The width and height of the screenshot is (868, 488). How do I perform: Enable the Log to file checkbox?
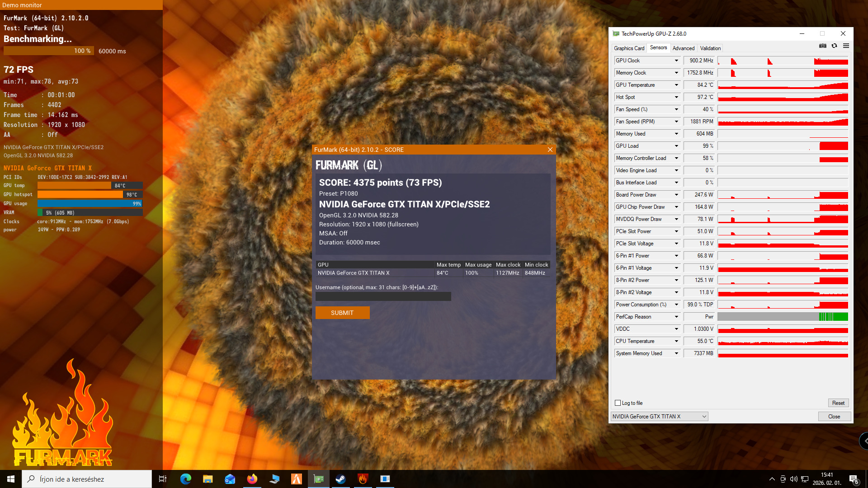point(618,403)
